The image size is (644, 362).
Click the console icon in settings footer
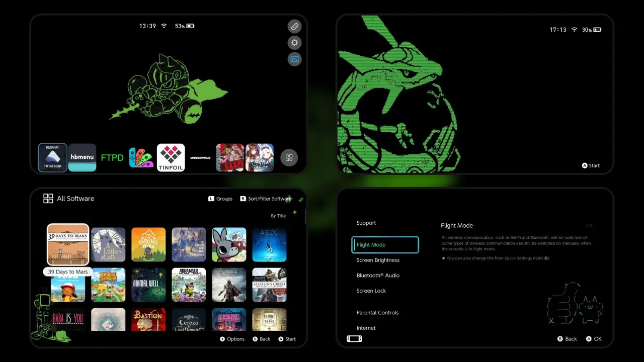click(354, 339)
